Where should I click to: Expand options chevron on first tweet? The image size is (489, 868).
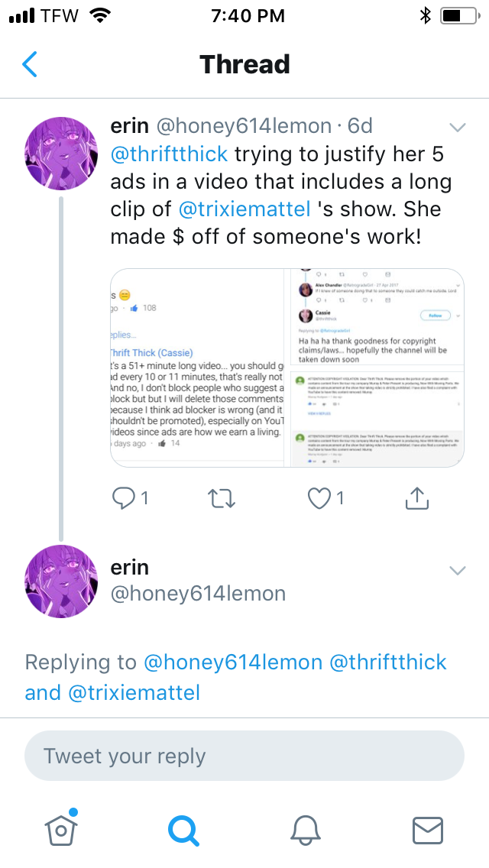coord(457,127)
